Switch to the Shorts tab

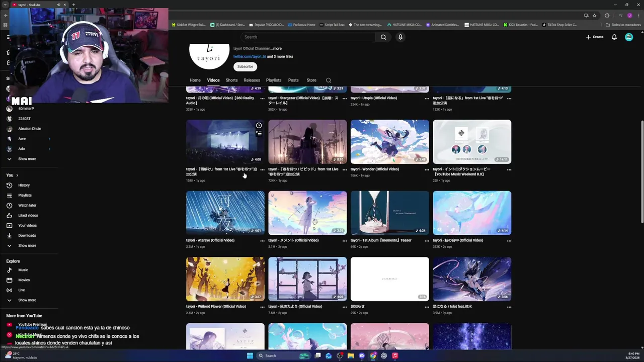[231, 80]
